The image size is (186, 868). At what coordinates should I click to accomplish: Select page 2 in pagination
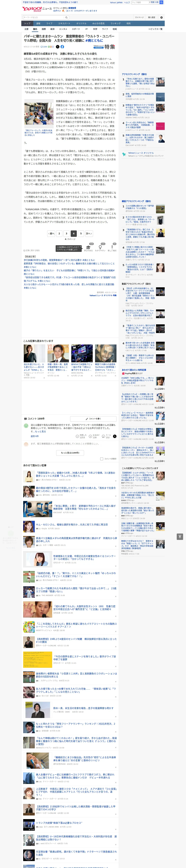(x=59, y=233)
